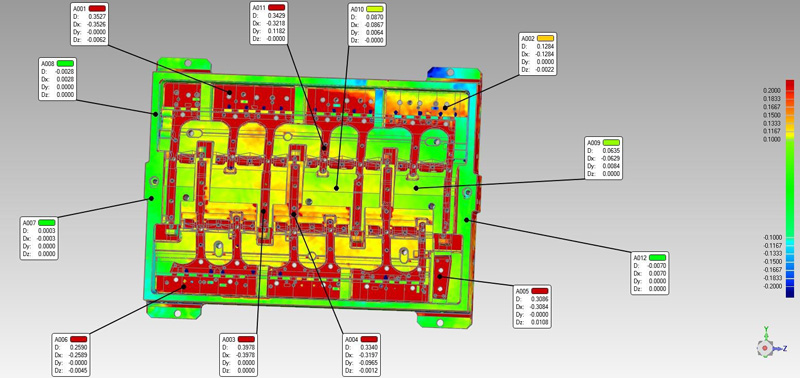Click the green middle band of color scale
This screenshot has width=800, height=378.
pyautogui.click(x=790, y=189)
